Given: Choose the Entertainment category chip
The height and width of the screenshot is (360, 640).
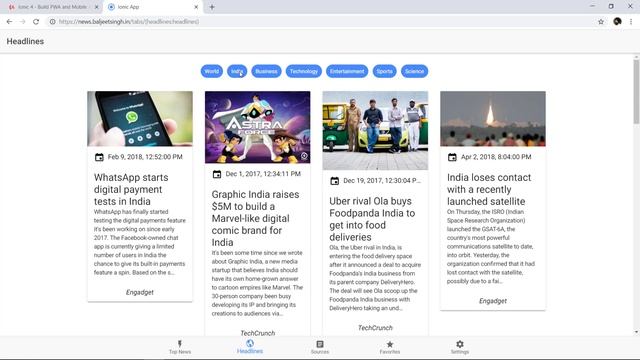Looking at the screenshot, I should click(x=347, y=71).
